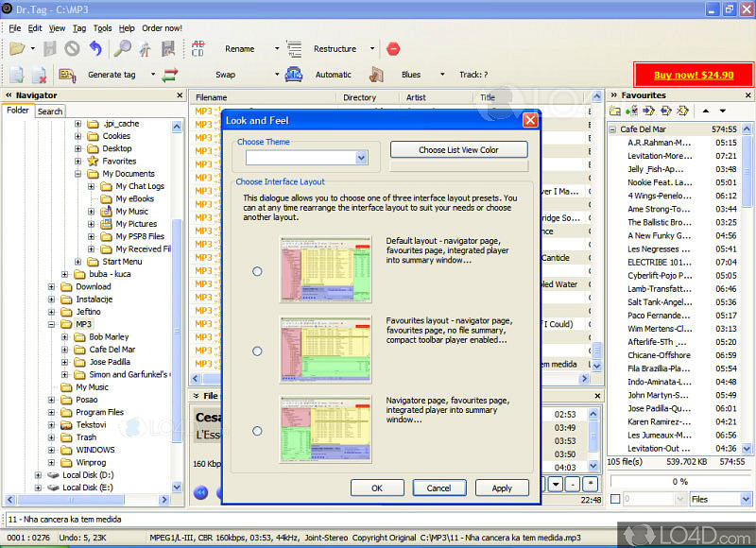The width and height of the screenshot is (756, 548).
Task: Open the Tag menu
Action: click(79, 28)
